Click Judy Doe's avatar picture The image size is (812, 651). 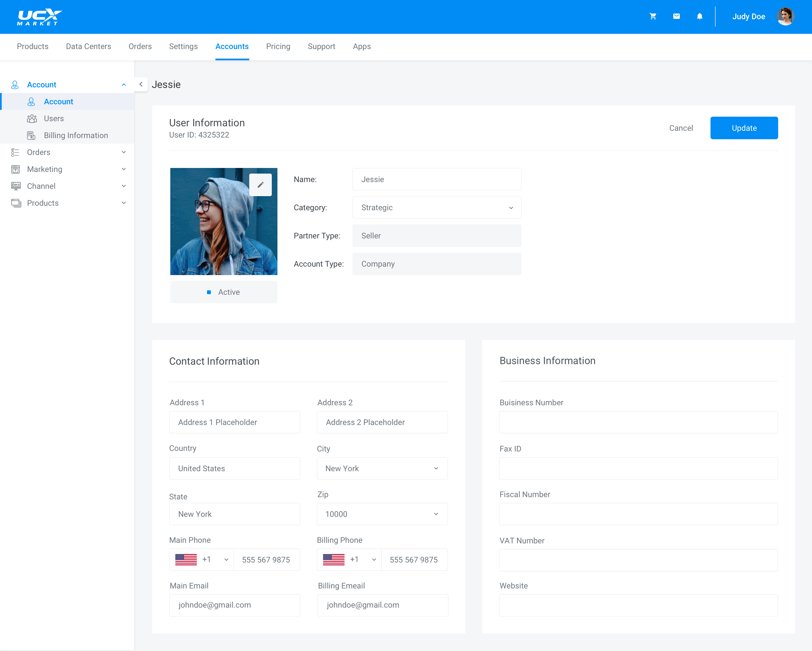click(785, 17)
